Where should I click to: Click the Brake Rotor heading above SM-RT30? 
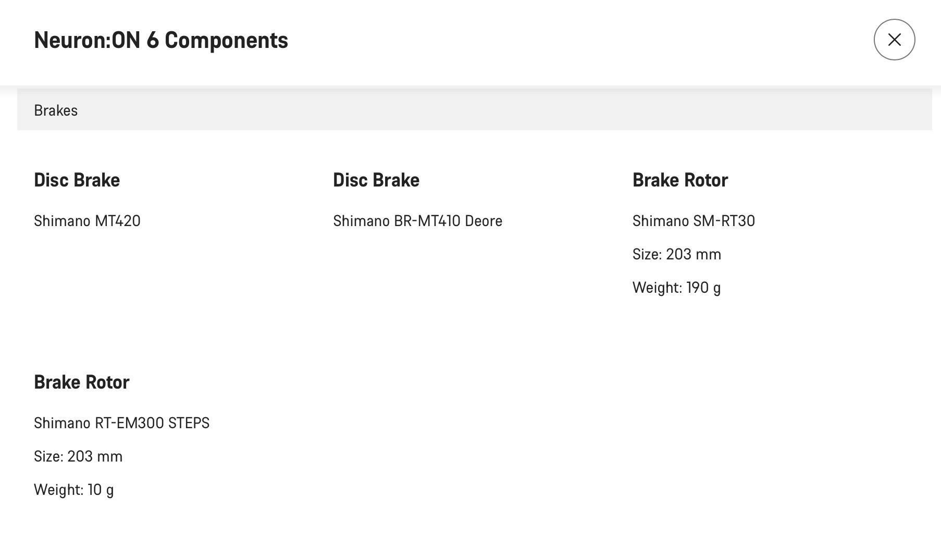680,180
